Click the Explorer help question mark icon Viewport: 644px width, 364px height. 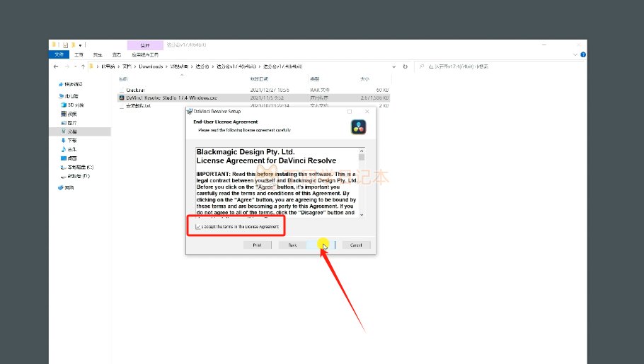(x=583, y=54)
